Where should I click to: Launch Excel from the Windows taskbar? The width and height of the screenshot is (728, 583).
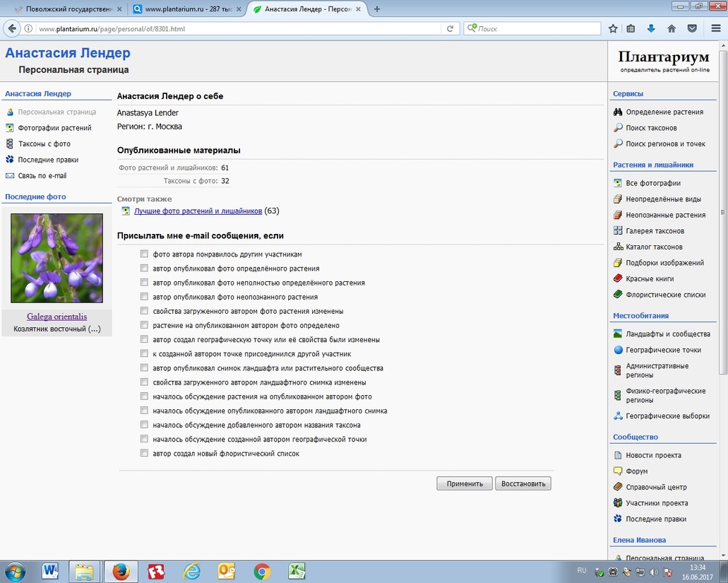297,571
